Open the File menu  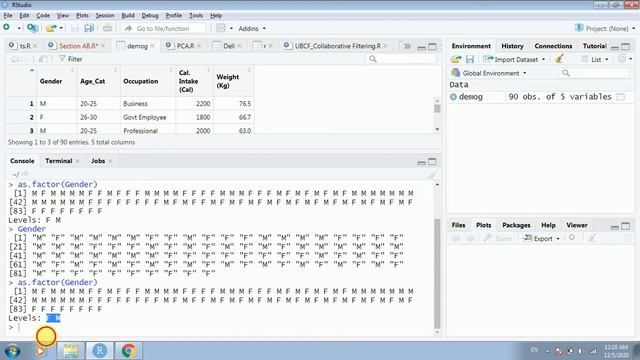[8, 16]
